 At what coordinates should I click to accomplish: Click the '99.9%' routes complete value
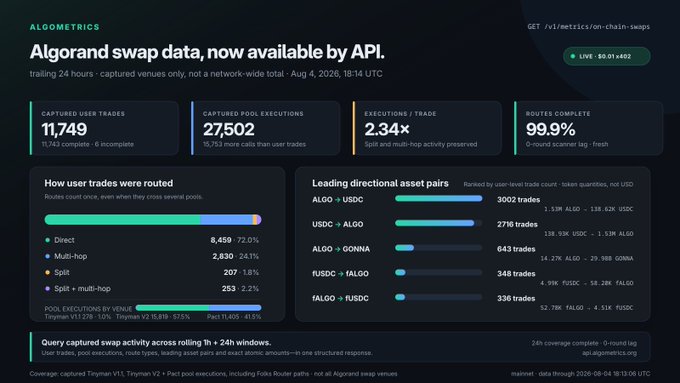click(x=550, y=129)
